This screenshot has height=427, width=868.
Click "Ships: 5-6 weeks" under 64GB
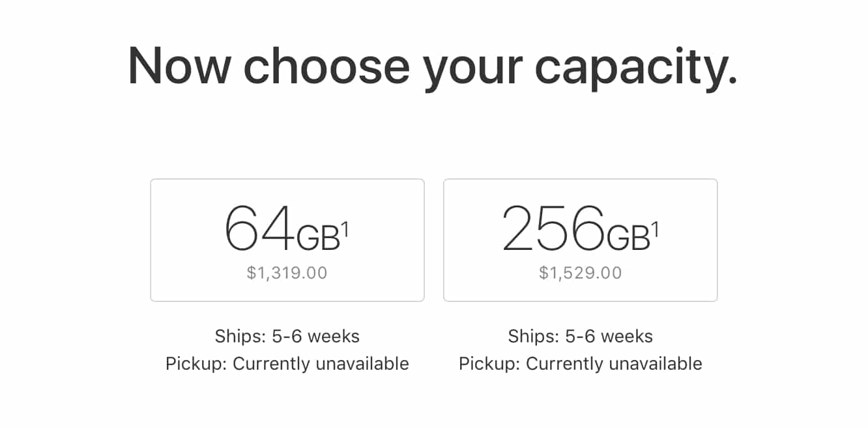287,337
